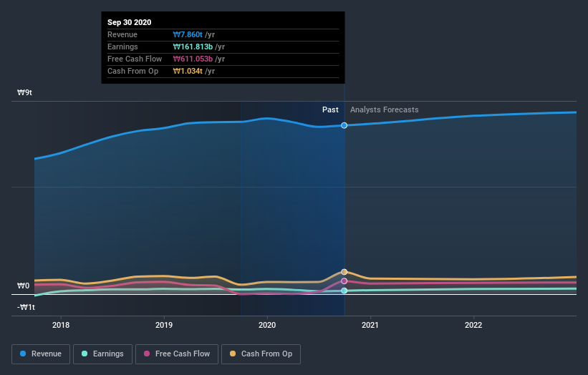
Task: Click the ₩611.053b free cash flow value
Action: [x=193, y=59]
